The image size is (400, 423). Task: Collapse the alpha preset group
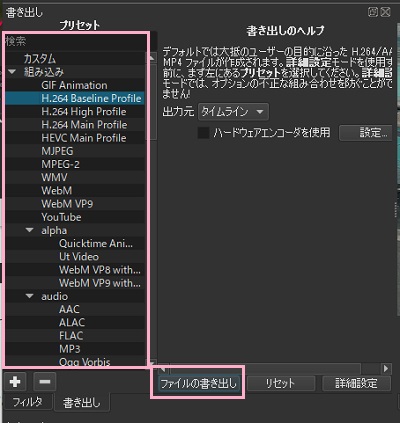click(30, 230)
